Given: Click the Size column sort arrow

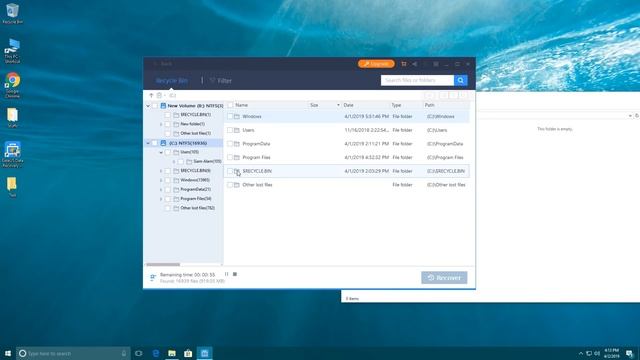Looking at the screenshot, I should [x=338, y=105].
